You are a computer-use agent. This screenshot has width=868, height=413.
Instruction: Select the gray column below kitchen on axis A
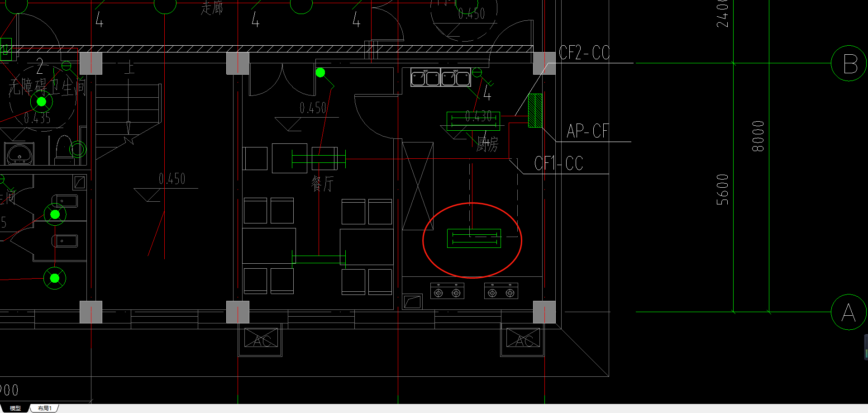pyautogui.click(x=544, y=312)
